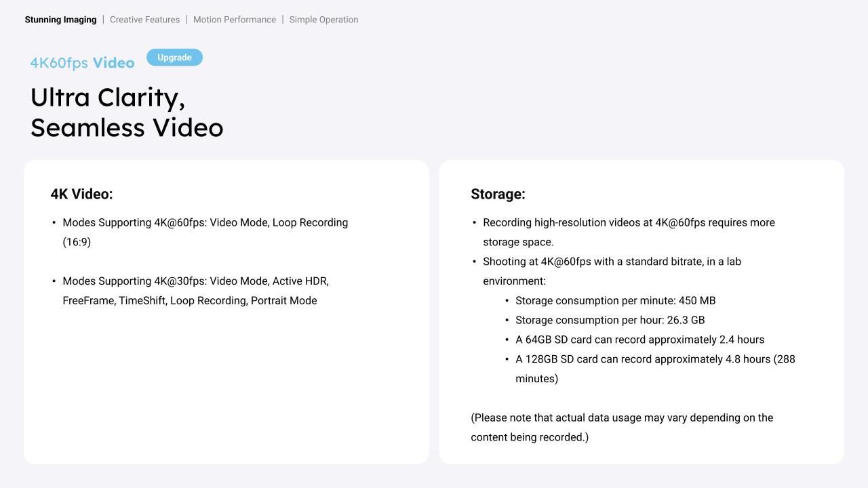Click the Modes Supporting 4K@60fps line

pyautogui.click(x=205, y=222)
